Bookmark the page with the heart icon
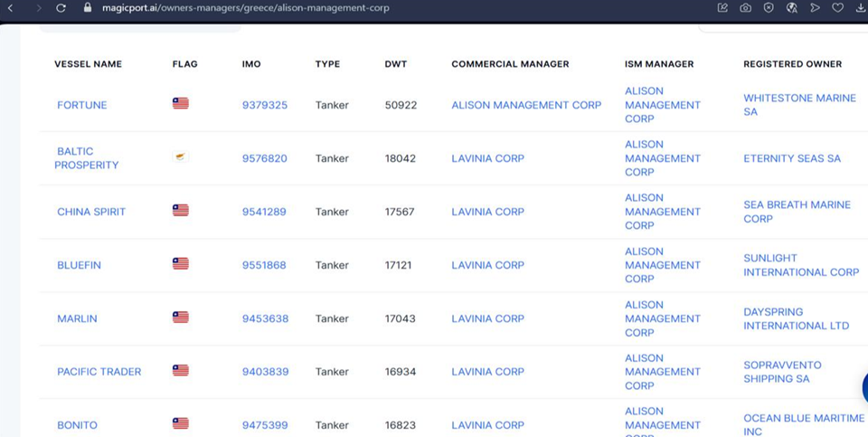This screenshot has width=868, height=437. [x=837, y=8]
